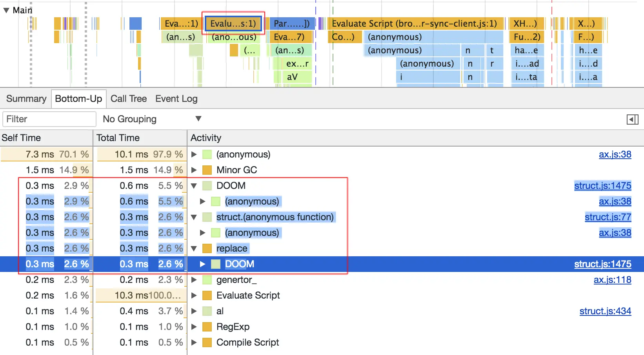The image size is (644, 355).
Task: Expand the genertor_ row
Action: tap(194, 280)
